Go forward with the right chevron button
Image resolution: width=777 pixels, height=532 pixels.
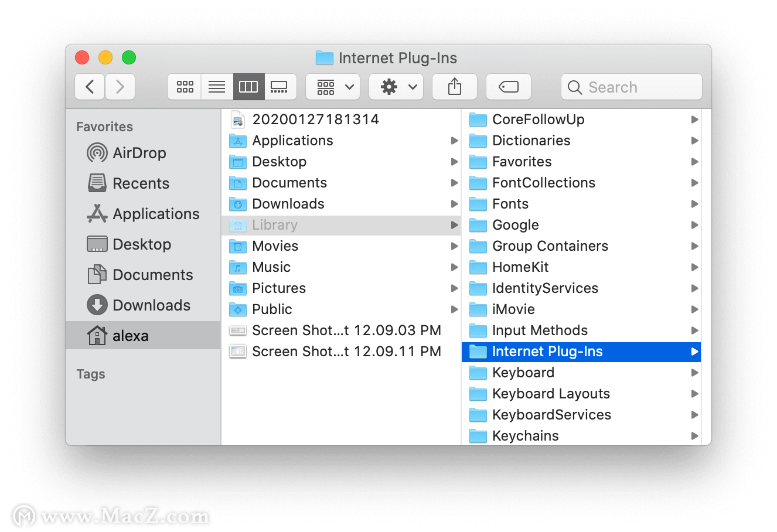(120, 87)
